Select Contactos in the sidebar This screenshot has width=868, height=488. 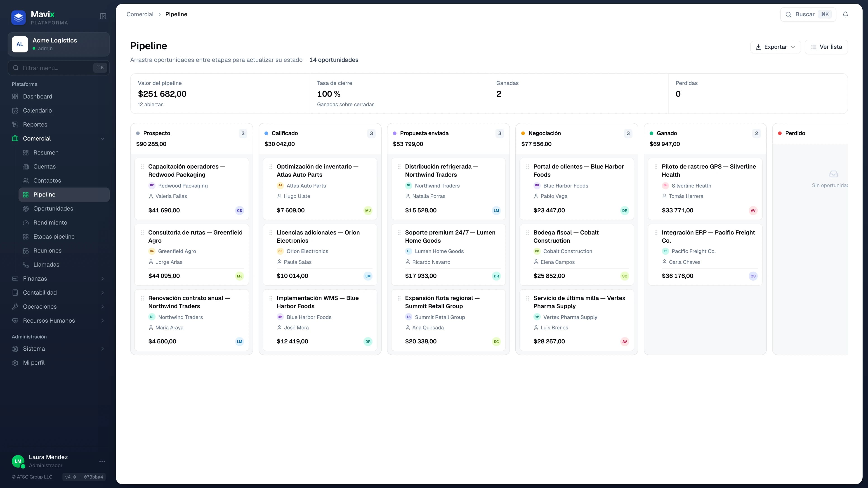(x=64, y=181)
